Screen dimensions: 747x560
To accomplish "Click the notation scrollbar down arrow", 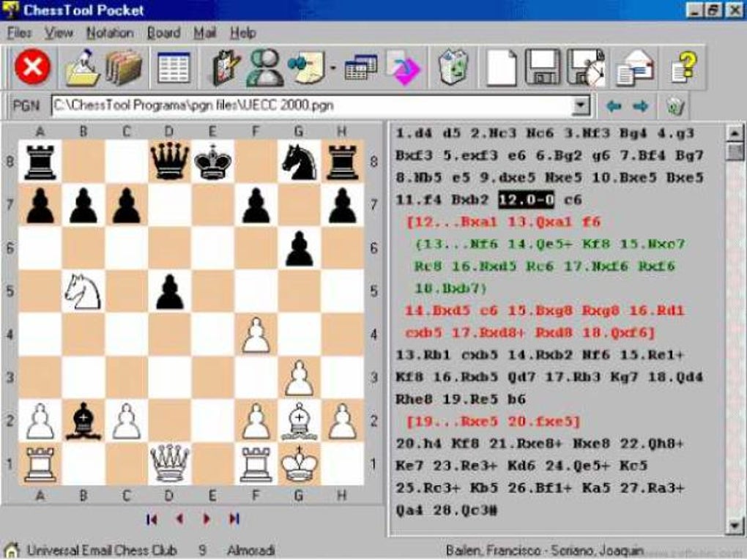I will click(734, 525).
